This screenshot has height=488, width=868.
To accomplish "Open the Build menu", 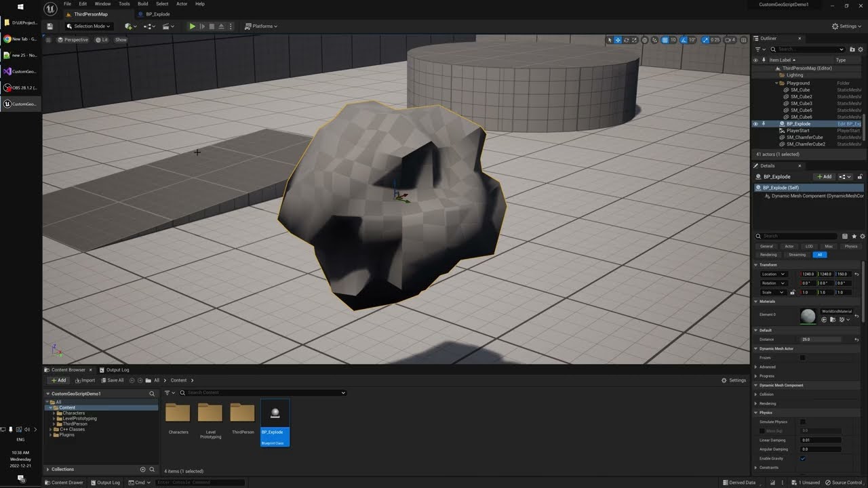I will click(142, 4).
